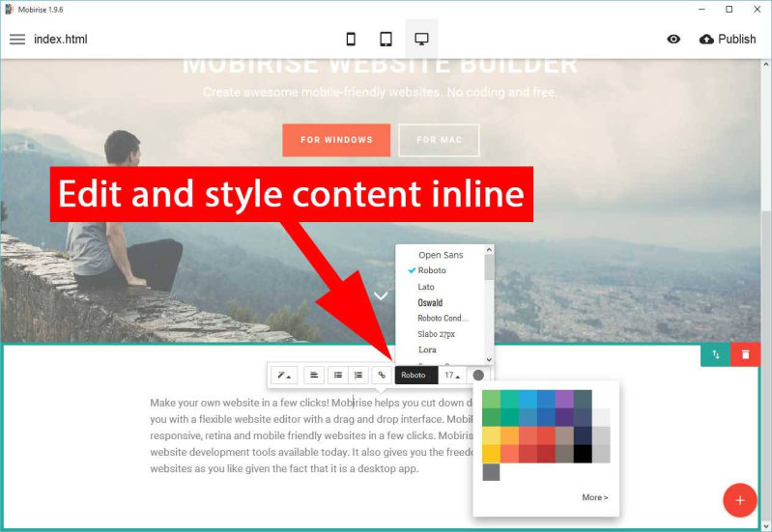Open the text style pen dropdown
772x532 pixels.
pyautogui.click(x=284, y=376)
